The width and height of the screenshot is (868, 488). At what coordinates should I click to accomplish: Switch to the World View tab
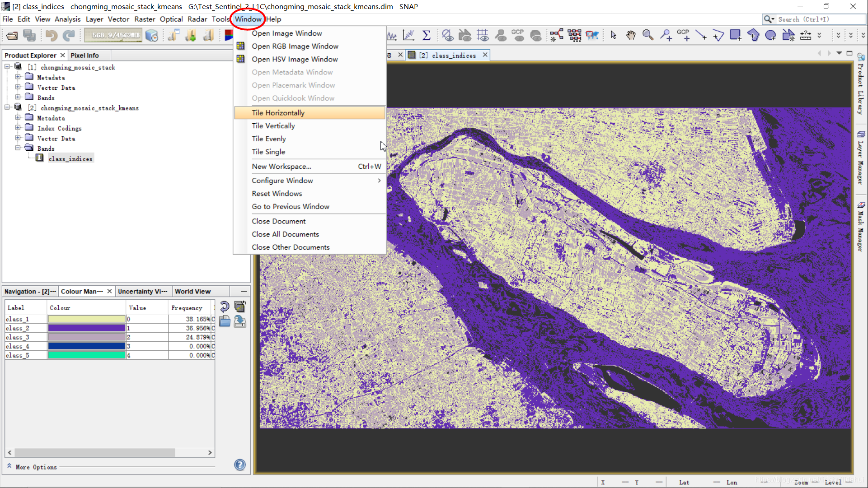click(x=193, y=291)
